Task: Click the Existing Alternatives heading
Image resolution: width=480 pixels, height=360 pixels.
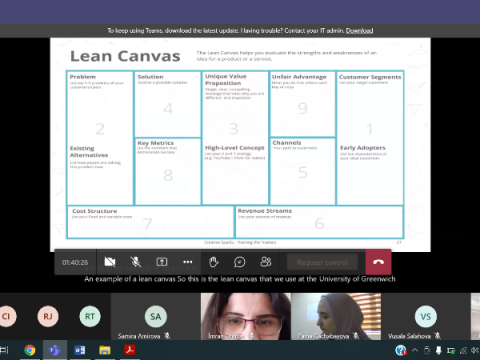Action: [89, 152]
